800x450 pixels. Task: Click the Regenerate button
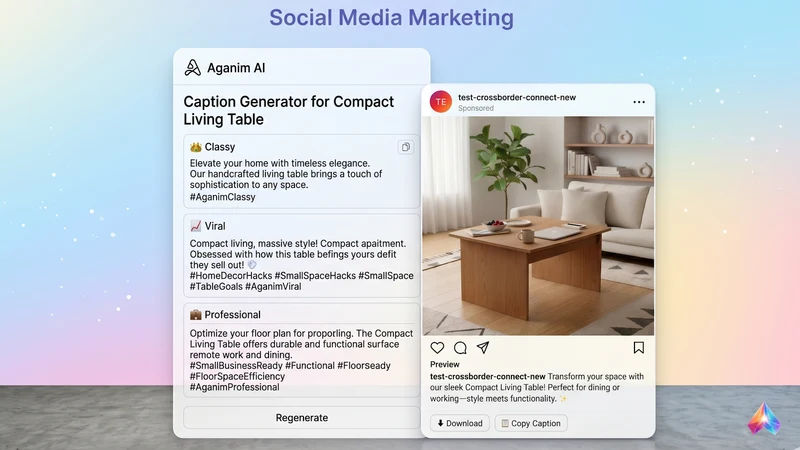click(302, 418)
